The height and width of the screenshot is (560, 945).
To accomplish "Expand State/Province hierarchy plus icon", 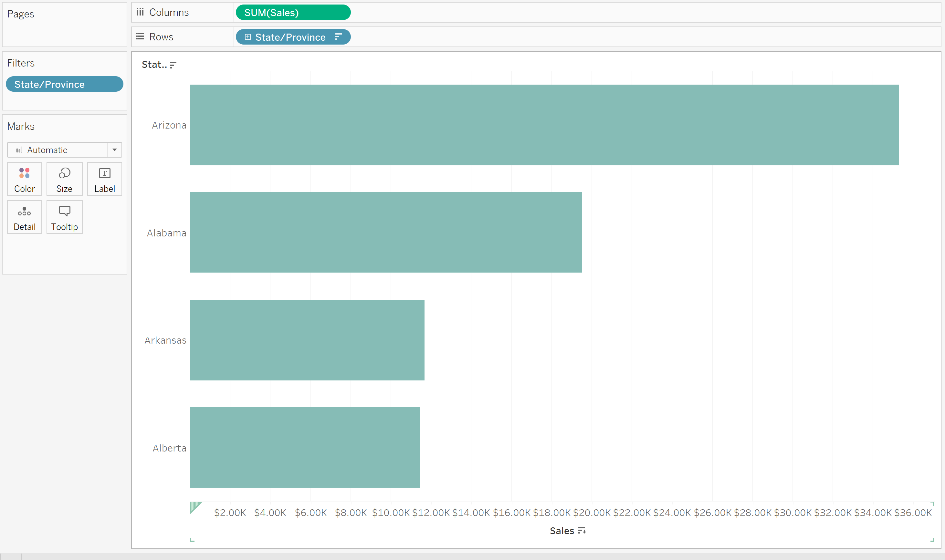I will (x=247, y=37).
